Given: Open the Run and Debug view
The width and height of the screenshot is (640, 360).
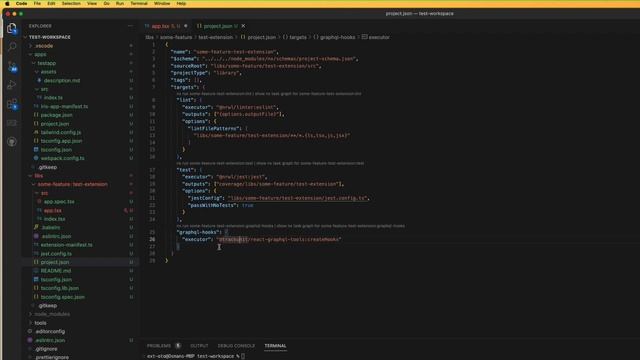Looking at the screenshot, I should 12,85.
